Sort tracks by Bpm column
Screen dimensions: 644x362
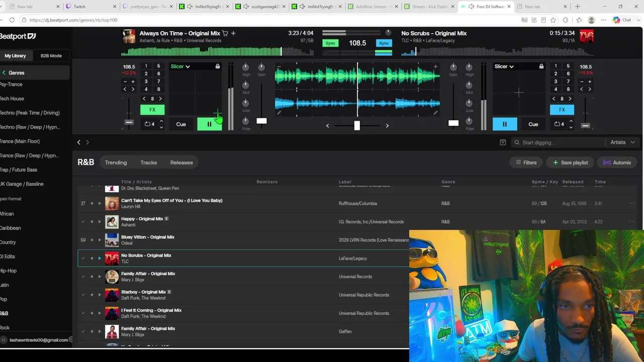tap(538, 182)
